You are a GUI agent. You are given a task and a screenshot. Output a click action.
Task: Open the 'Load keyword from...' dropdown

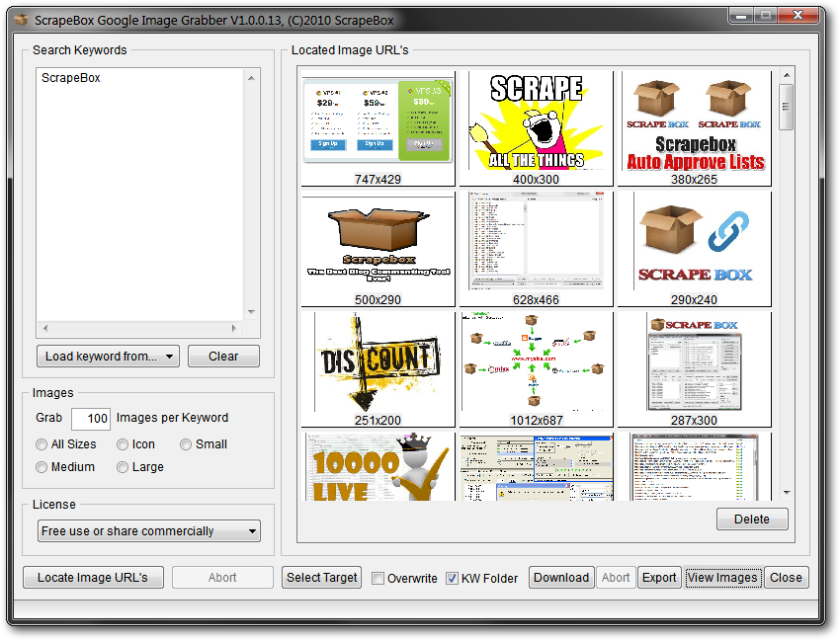tap(108, 357)
